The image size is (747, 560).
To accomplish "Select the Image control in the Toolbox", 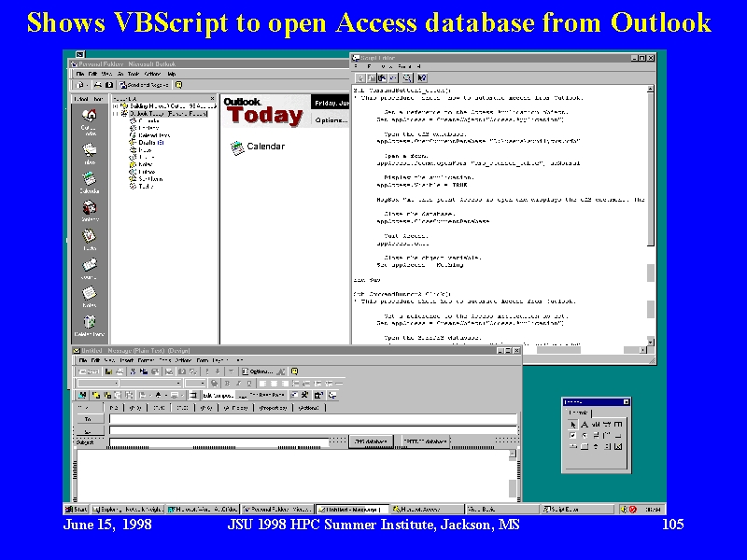I will [618, 446].
